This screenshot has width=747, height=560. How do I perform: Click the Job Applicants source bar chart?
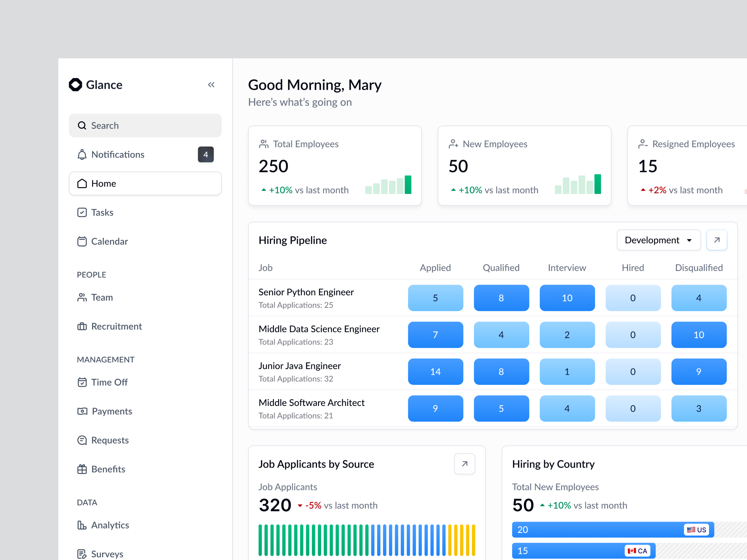[x=367, y=540]
